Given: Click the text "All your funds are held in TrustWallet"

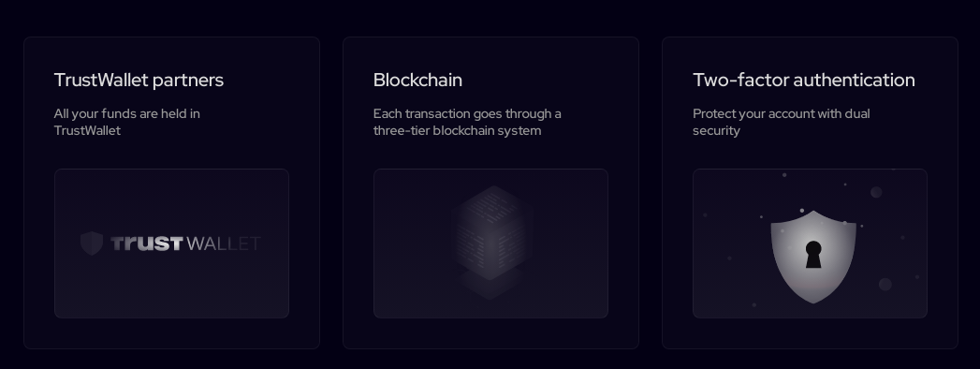Looking at the screenshot, I should tap(127, 122).
